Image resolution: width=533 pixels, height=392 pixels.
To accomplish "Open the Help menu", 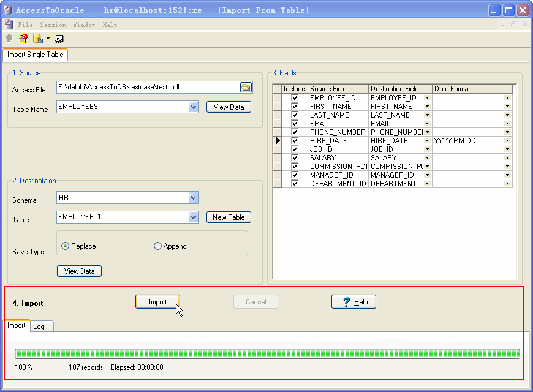I will pos(110,25).
